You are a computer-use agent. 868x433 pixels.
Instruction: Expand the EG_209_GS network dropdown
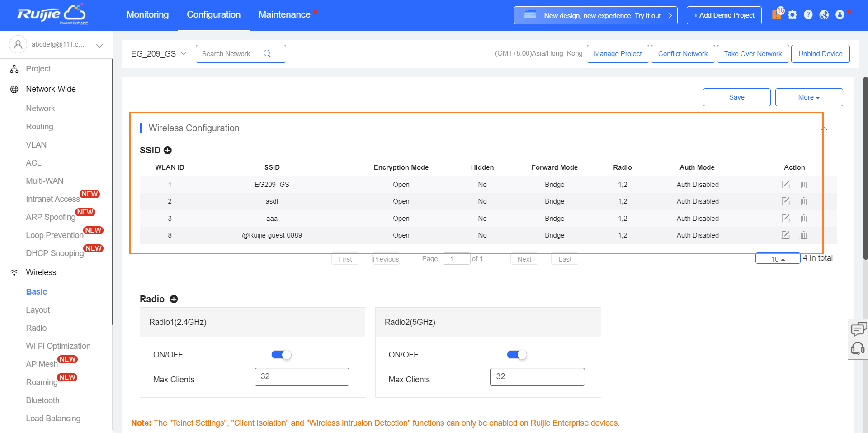point(159,54)
